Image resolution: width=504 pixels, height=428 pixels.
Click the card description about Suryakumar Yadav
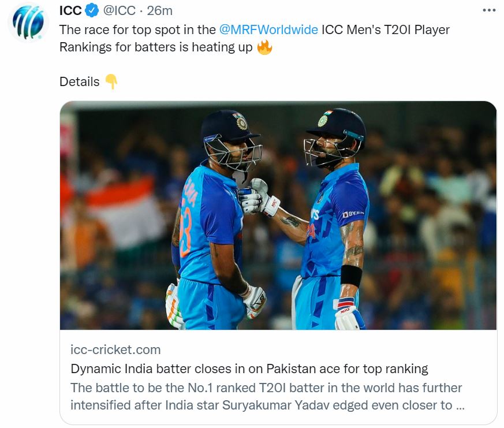click(x=267, y=396)
